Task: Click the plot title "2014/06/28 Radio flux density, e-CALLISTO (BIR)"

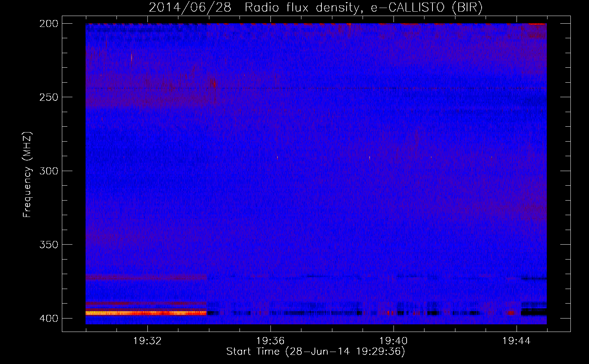Action: tap(316, 7)
